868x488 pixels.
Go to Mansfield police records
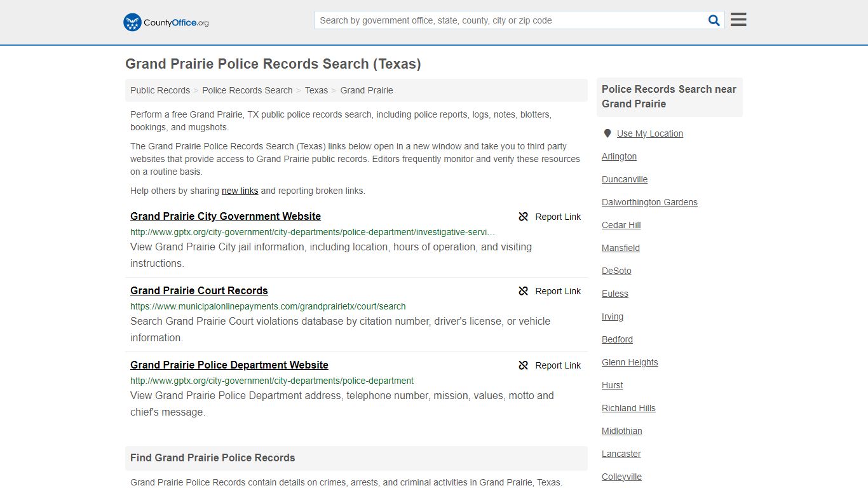621,248
